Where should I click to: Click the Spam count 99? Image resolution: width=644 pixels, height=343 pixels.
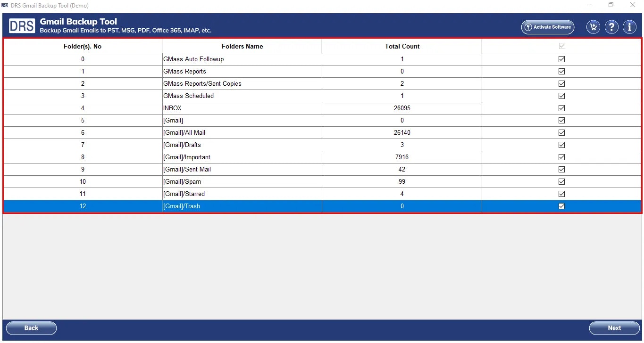pos(402,181)
